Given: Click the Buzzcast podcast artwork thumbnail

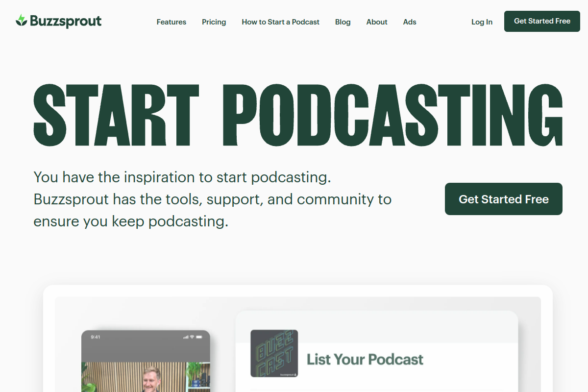Looking at the screenshot, I should [274, 353].
